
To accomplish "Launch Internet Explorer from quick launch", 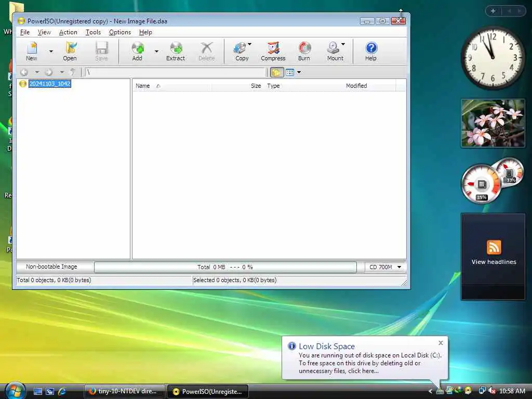I will 62,391.
